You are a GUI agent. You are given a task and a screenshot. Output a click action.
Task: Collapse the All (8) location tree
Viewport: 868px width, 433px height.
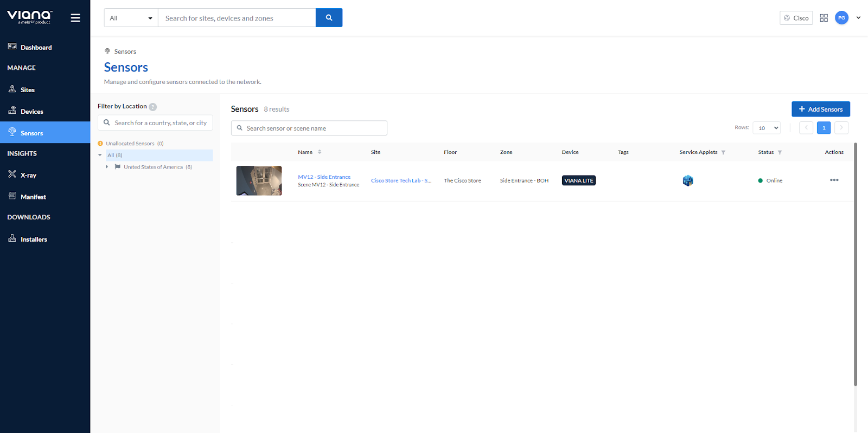[x=100, y=156]
